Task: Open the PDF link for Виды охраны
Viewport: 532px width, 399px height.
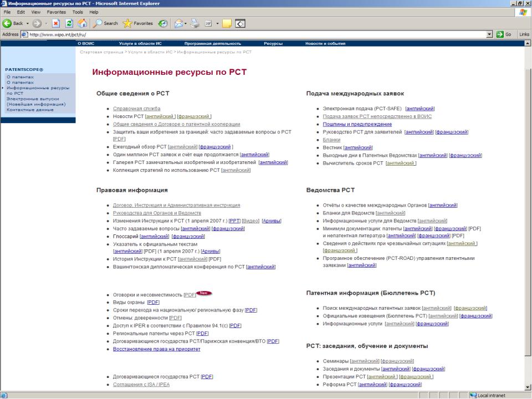Action: point(154,303)
